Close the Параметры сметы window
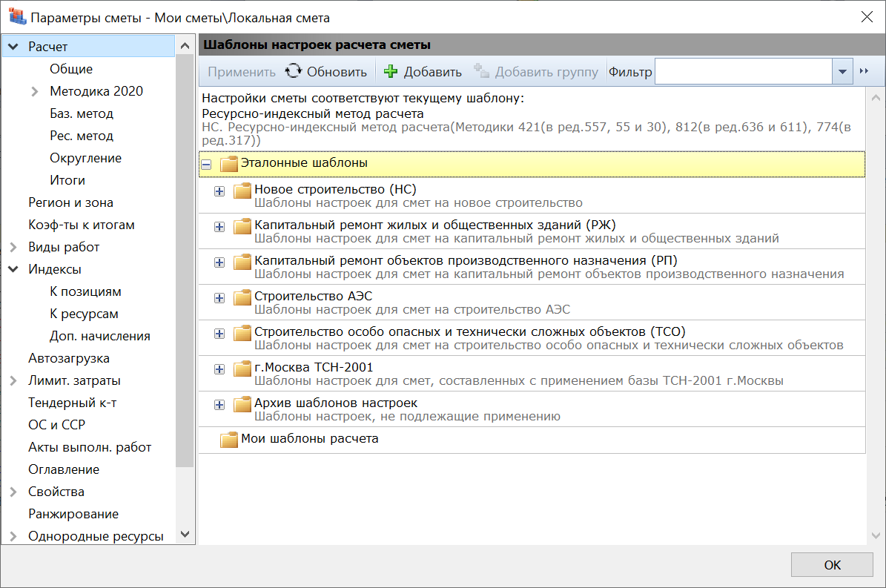Image resolution: width=886 pixels, height=588 pixels. 867,17
